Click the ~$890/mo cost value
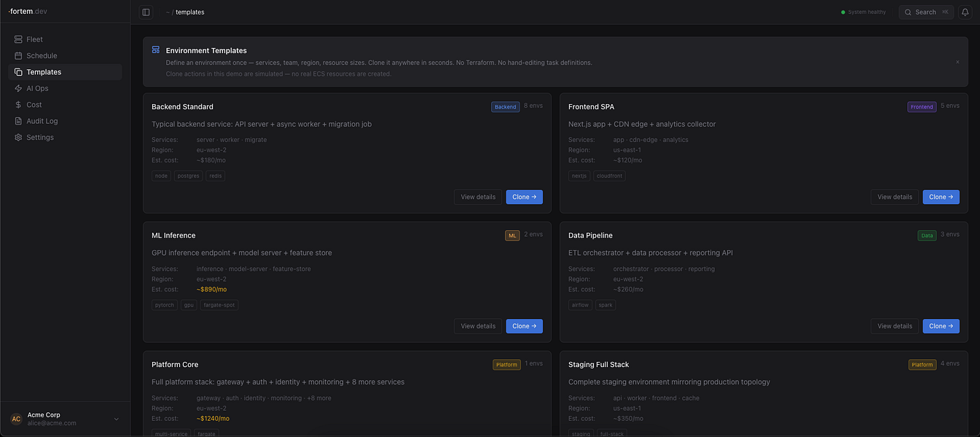This screenshot has width=980, height=437. click(x=211, y=289)
